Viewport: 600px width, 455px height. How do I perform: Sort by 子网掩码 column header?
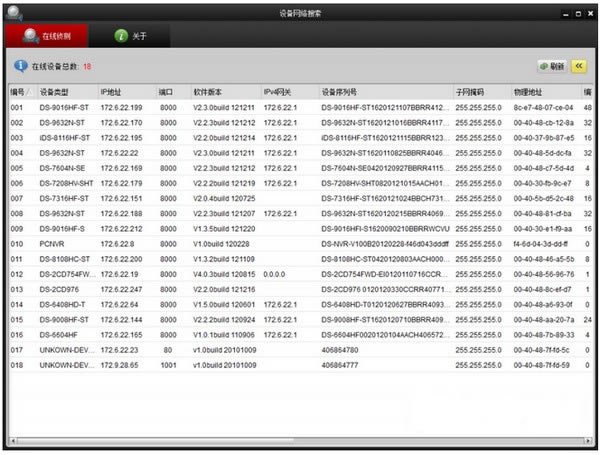point(482,92)
